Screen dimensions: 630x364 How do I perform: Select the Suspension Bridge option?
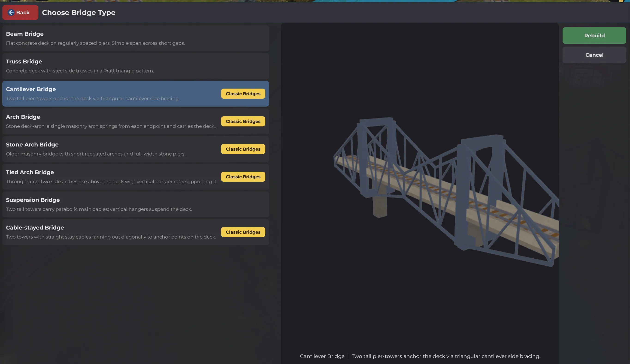point(136,204)
